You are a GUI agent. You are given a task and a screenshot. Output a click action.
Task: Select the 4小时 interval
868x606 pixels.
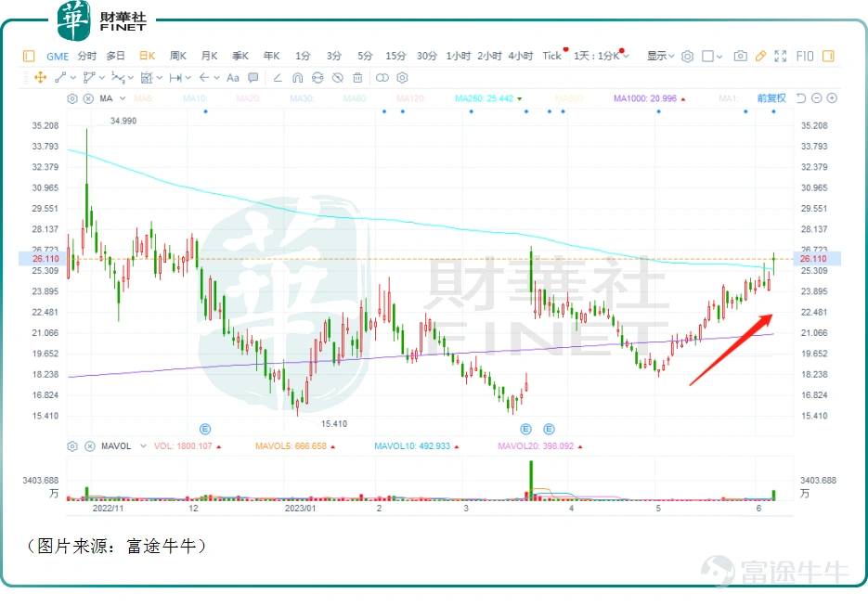[x=521, y=56]
